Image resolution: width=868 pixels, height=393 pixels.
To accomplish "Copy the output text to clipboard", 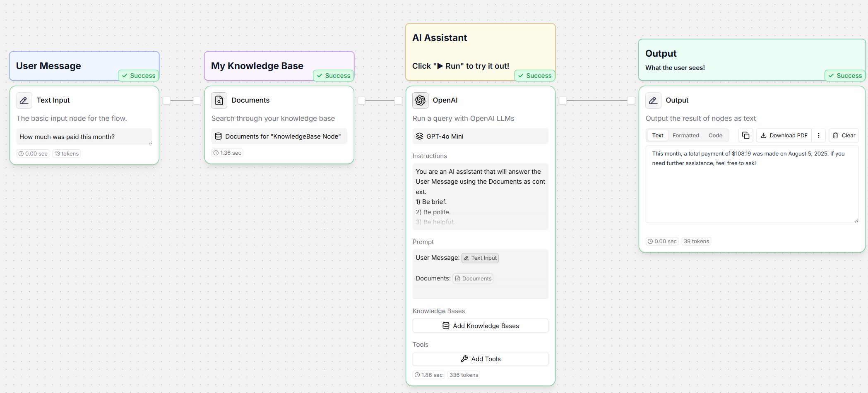I will click(x=745, y=136).
